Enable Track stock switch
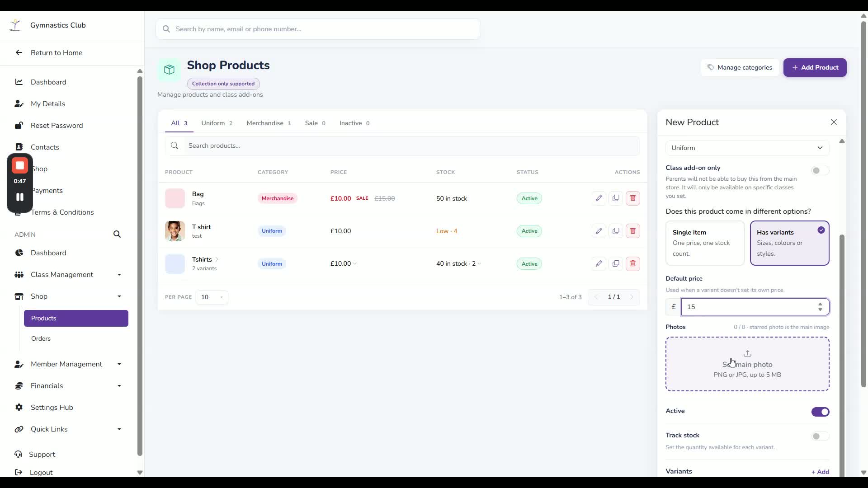Image resolution: width=868 pixels, height=488 pixels. [x=820, y=436]
